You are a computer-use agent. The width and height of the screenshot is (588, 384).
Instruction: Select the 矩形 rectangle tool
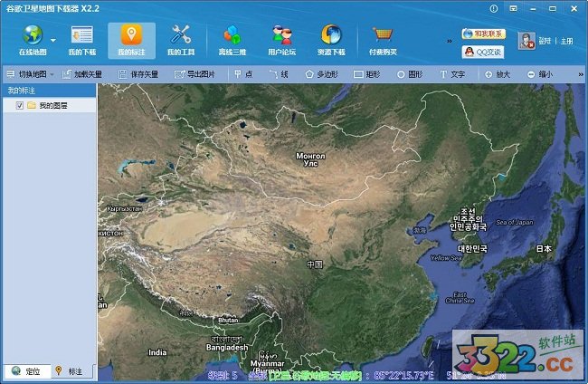click(x=367, y=74)
